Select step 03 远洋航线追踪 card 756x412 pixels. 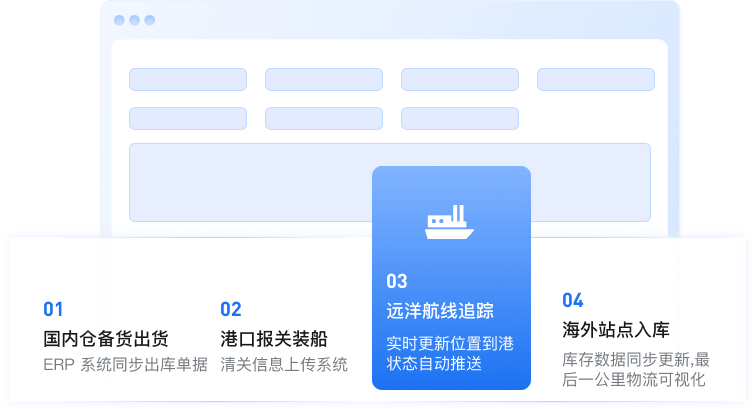(x=451, y=278)
